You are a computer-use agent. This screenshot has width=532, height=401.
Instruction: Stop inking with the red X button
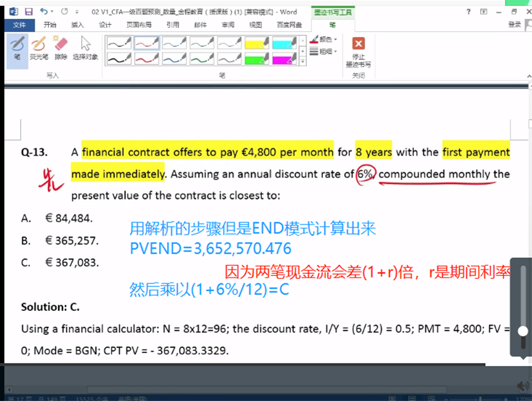coord(359,52)
